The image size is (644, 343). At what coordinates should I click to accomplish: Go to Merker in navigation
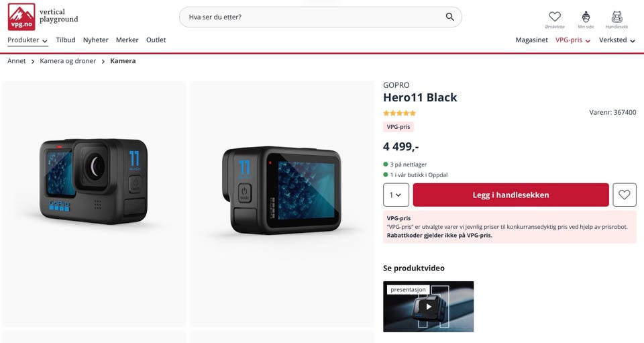[x=127, y=40]
